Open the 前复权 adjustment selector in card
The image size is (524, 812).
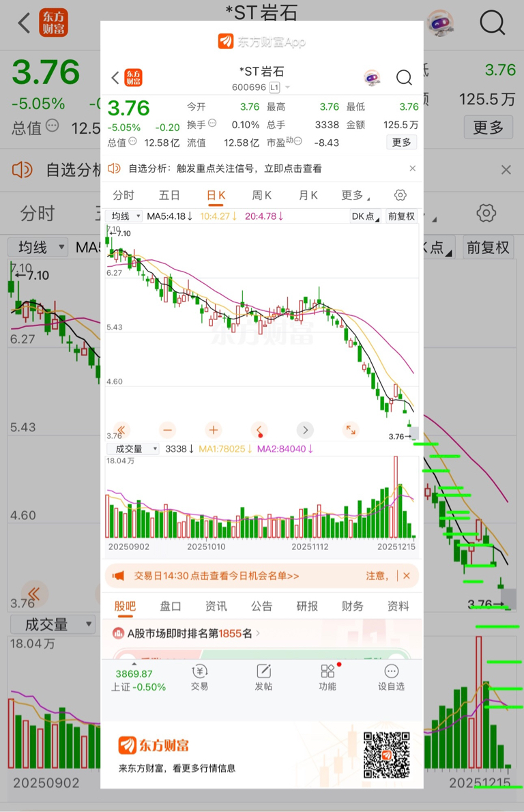tap(401, 216)
